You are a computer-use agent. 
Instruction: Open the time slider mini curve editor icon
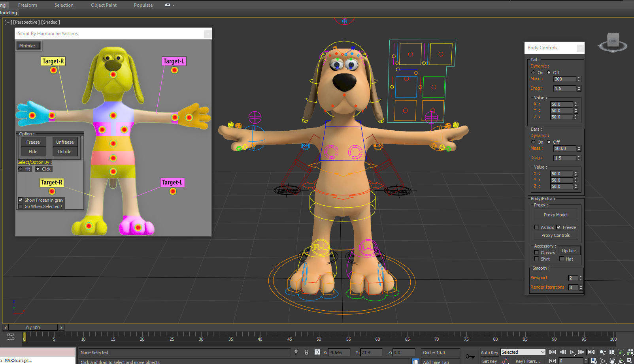tap(11, 337)
